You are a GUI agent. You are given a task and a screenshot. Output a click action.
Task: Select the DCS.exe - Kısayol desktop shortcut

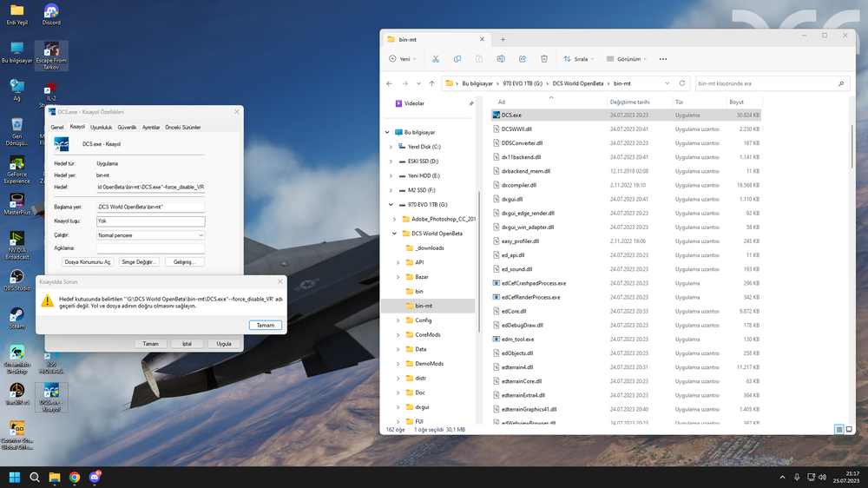[51, 397]
